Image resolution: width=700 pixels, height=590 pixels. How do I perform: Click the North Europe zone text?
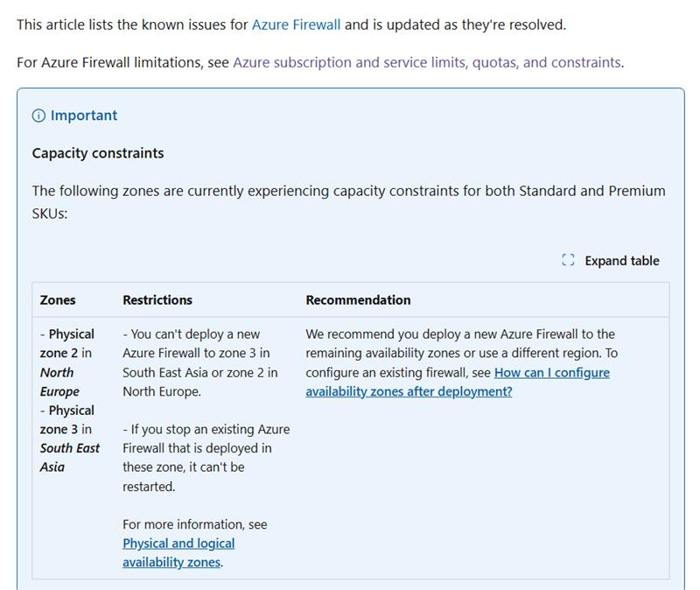(59, 382)
